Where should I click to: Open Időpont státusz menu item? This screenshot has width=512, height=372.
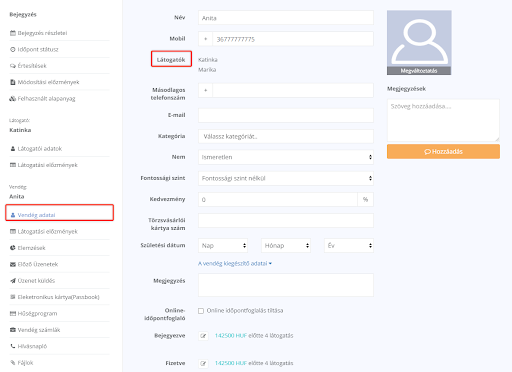point(38,49)
